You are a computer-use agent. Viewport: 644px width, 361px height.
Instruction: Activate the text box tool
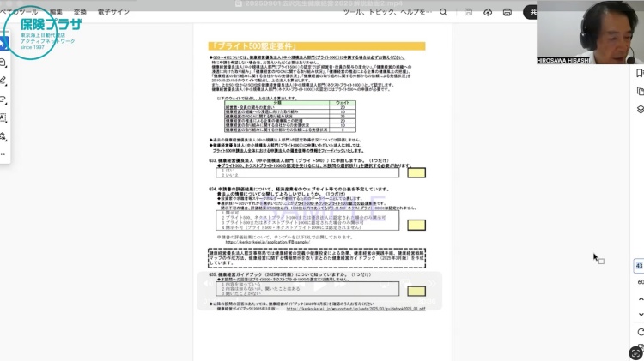point(3,117)
